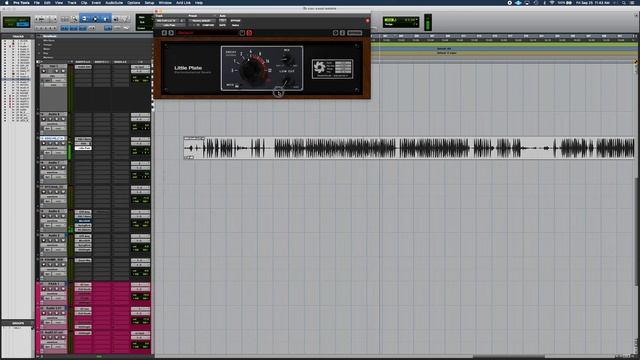Click the red save preset icon in plugin
The height and width of the screenshot is (360, 640).
249,33
